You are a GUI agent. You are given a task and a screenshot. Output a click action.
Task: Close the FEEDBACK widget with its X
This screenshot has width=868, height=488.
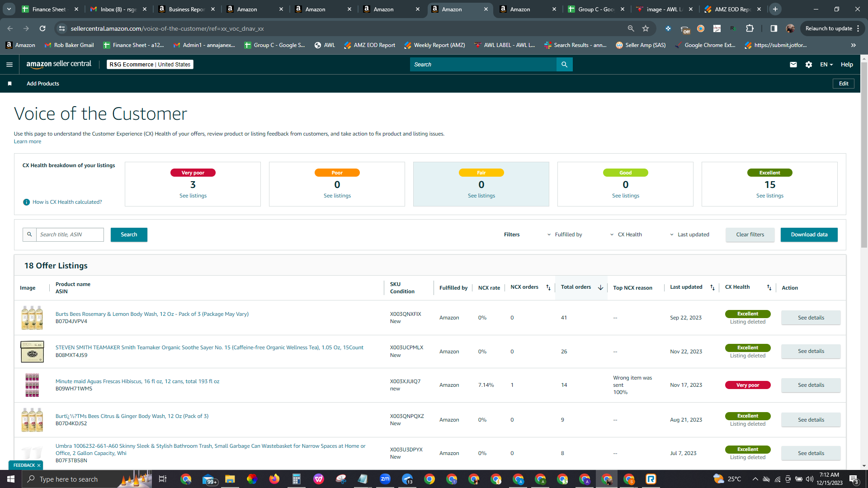(x=39, y=465)
